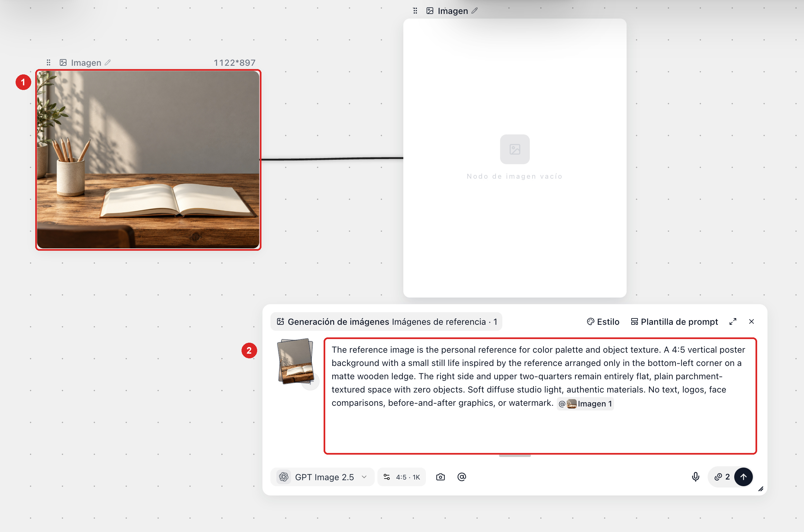Start voice input with the microphone icon
Viewport: 804px width, 532px height.
tap(695, 477)
